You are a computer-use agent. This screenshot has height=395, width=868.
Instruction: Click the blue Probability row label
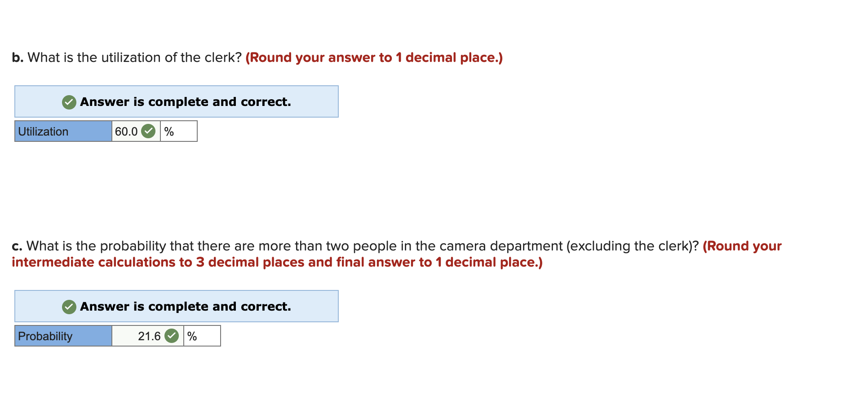tap(62, 335)
